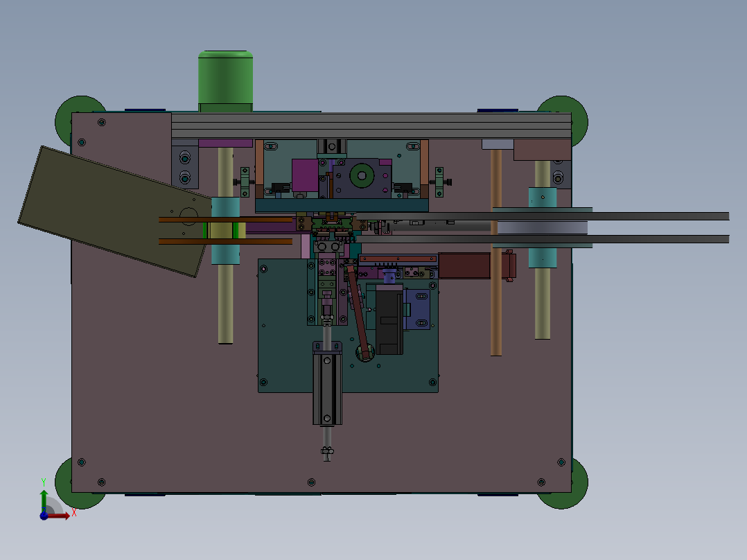Image resolution: width=747 pixels, height=560 pixels.
Task: Pick the green ring on dark housing
Action: (x=362, y=176)
